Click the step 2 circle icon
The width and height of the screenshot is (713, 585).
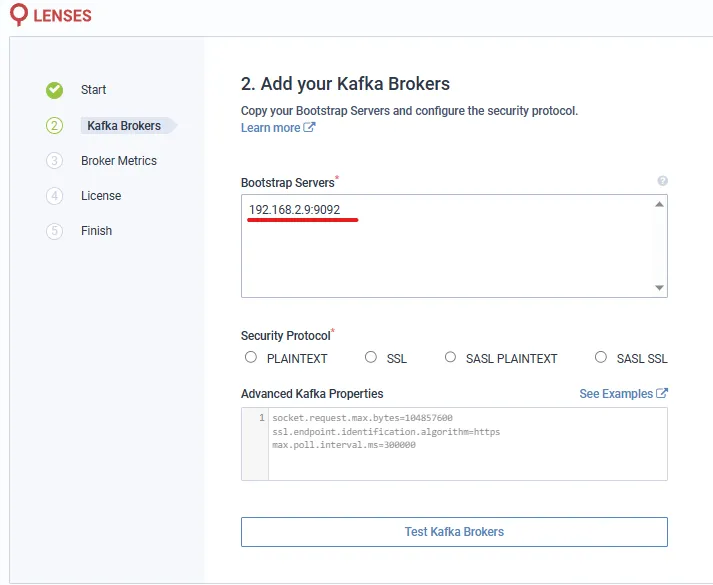click(x=55, y=125)
